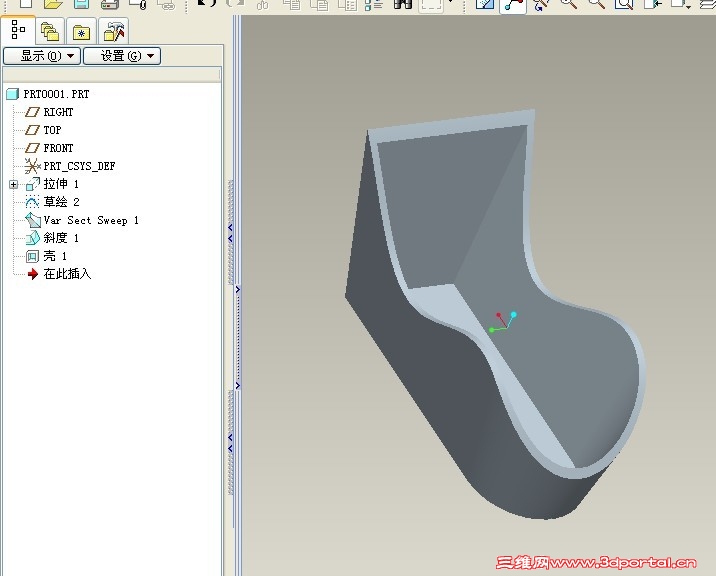Select the FRONT datum plane
The height and width of the screenshot is (576, 716).
[x=49, y=148]
